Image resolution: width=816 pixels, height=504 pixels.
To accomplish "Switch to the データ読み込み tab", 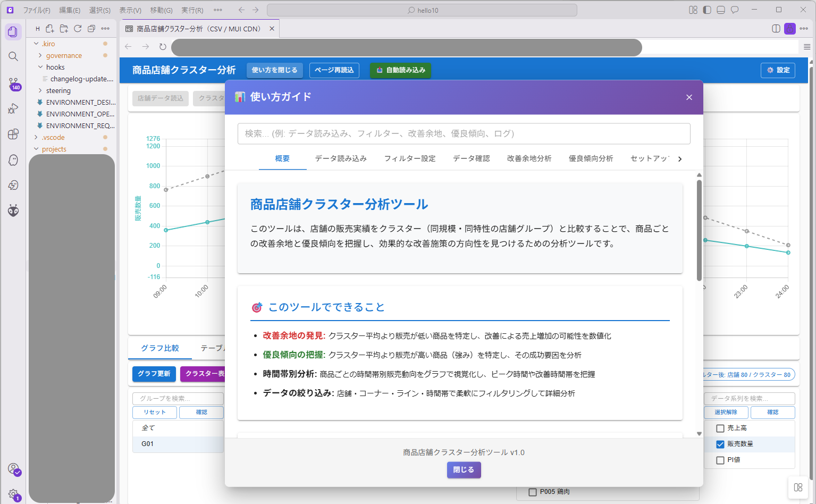I will tap(341, 158).
